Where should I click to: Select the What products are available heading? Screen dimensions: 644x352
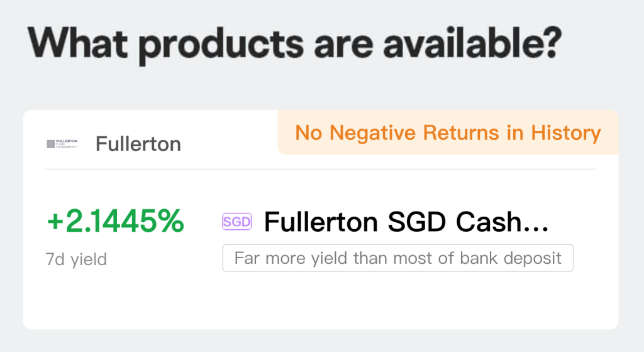coord(294,42)
